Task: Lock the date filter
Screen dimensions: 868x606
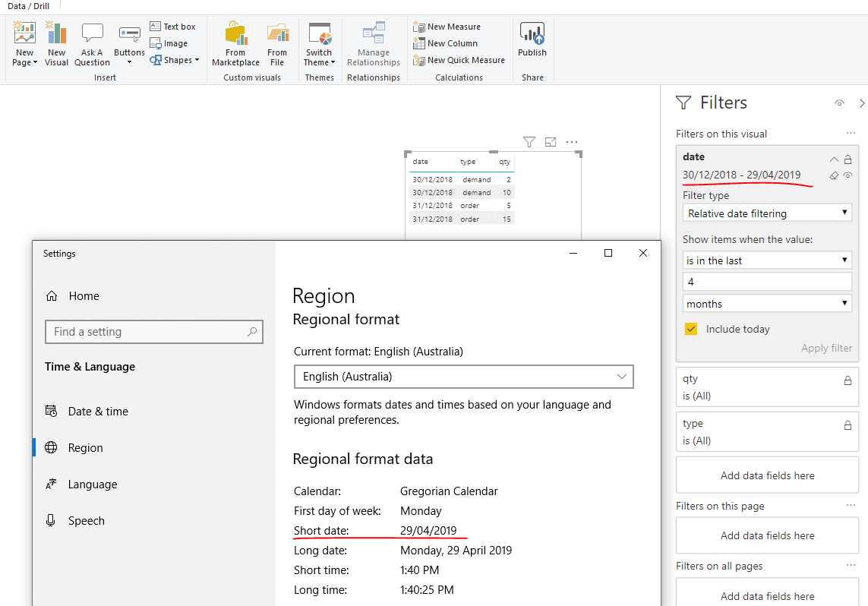Action: click(x=847, y=159)
